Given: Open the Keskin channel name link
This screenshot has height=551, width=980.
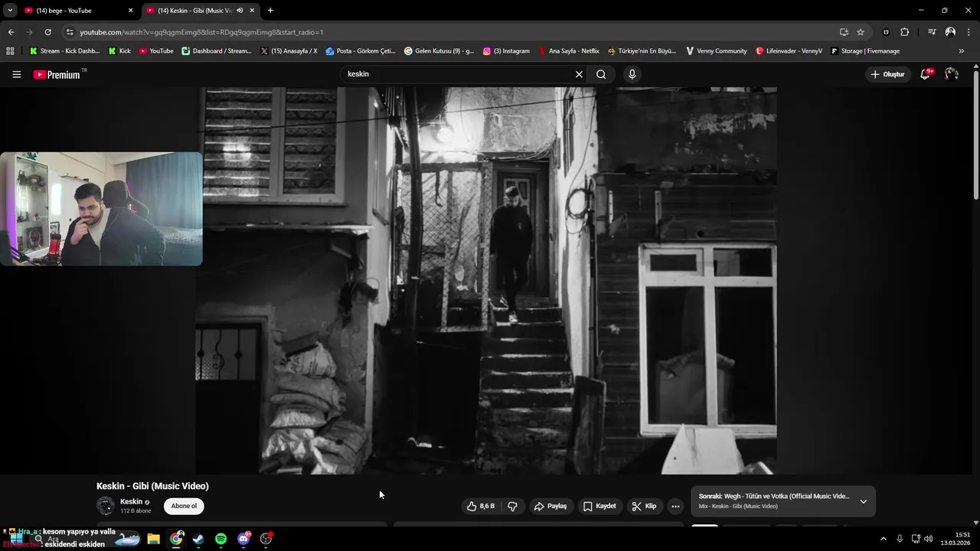Looking at the screenshot, I should tap(131, 502).
